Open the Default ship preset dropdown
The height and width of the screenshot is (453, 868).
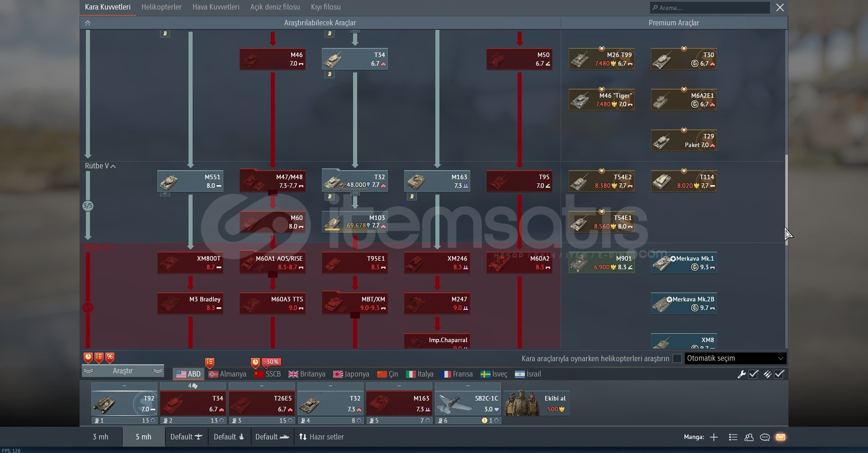click(x=272, y=437)
